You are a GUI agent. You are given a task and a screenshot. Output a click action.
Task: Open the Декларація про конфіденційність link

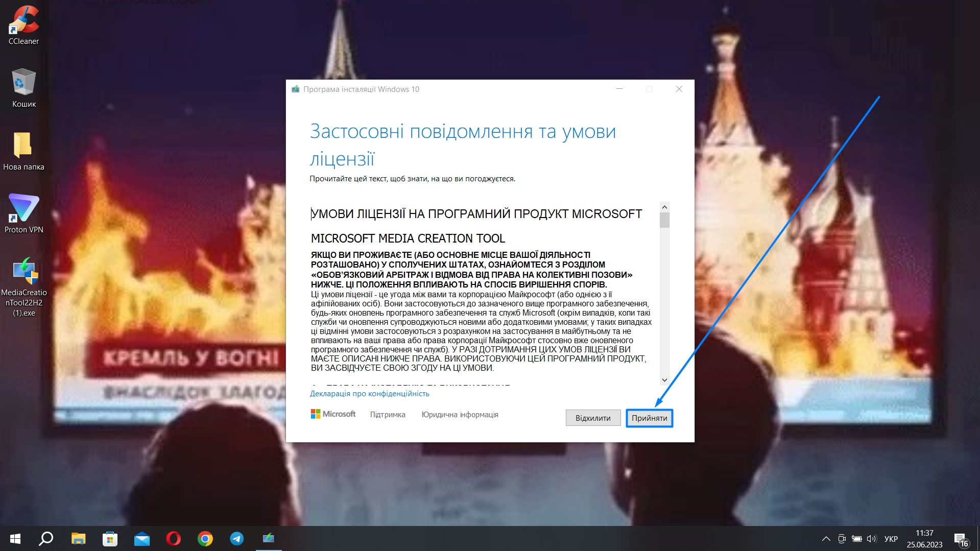coord(370,394)
